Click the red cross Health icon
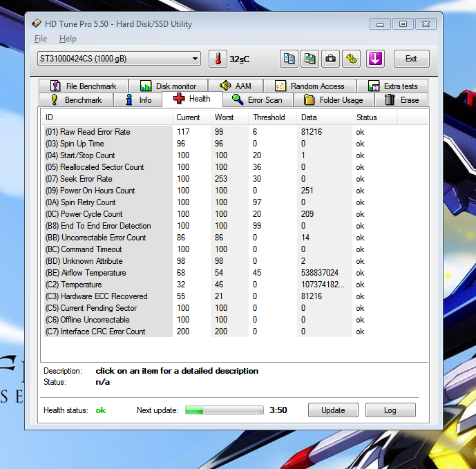This screenshot has height=469, width=476. pos(179,98)
